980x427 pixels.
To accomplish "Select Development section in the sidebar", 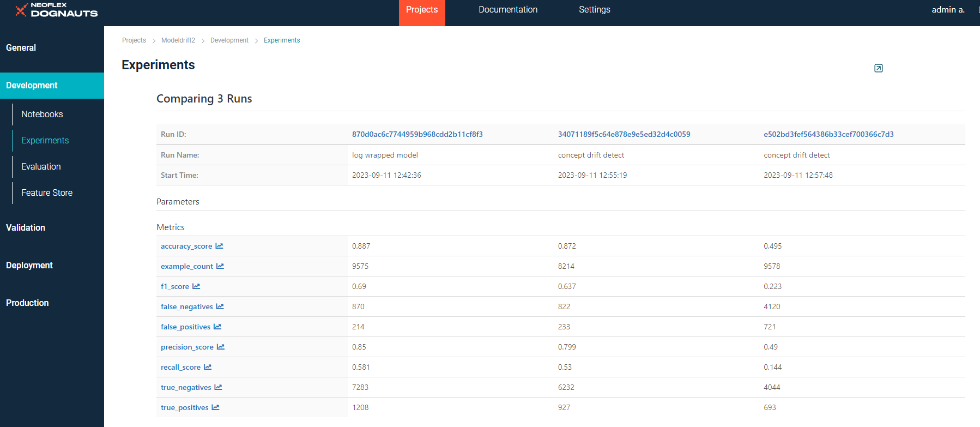I will pos(52,86).
